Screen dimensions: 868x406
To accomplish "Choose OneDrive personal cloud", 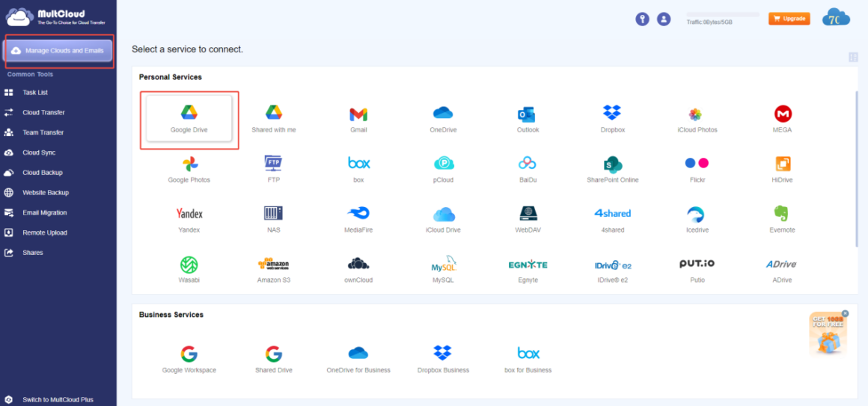I will coord(443,119).
